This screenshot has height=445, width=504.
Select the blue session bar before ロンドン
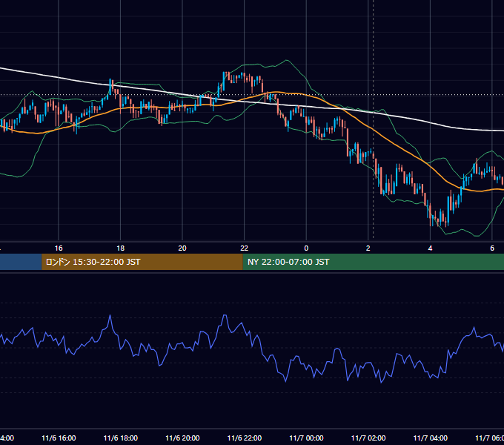[21, 262]
